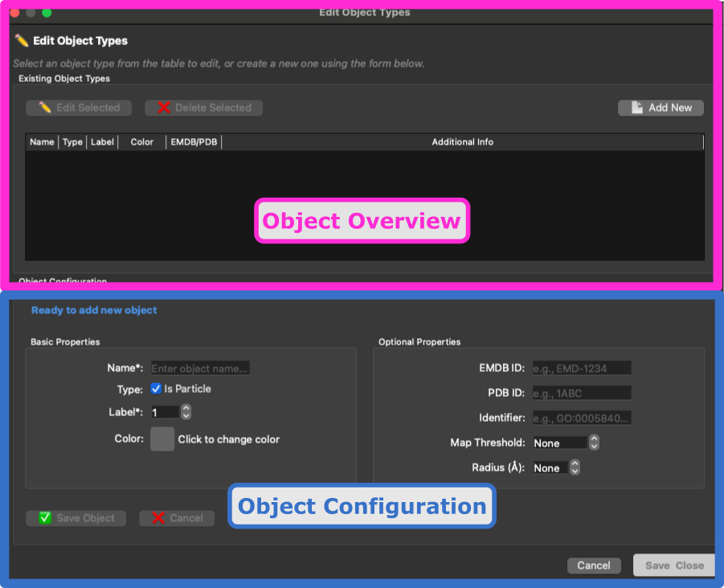Viewport: 724px width, 588px height.
Task: Select the Edit Selected button
Action: tap(78, 108)
